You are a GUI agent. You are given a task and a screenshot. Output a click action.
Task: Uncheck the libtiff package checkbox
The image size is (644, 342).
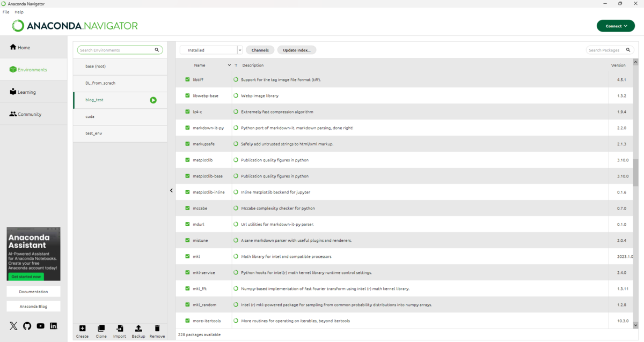click(187, 79)
